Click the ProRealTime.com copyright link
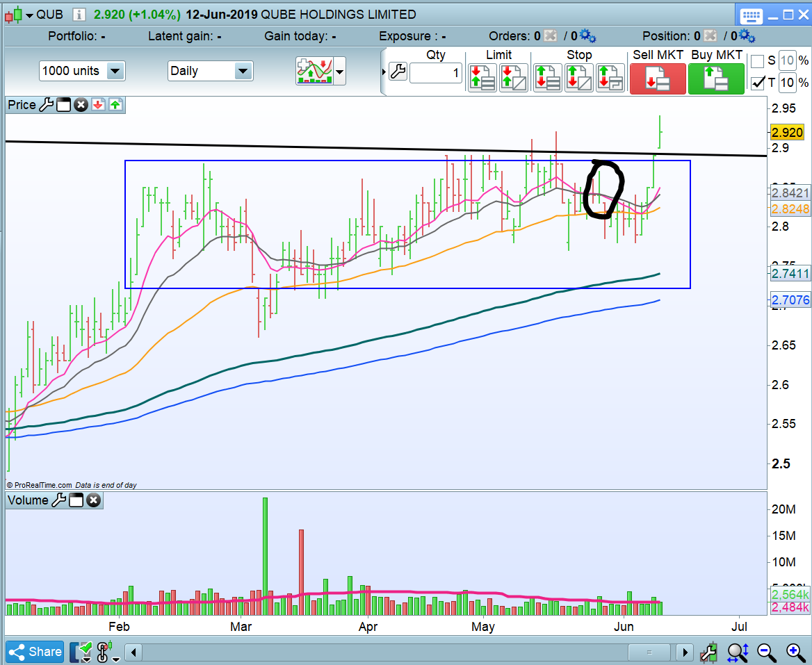Image resolution: width=812 pixels, height=665 pixels. point(40,485)
